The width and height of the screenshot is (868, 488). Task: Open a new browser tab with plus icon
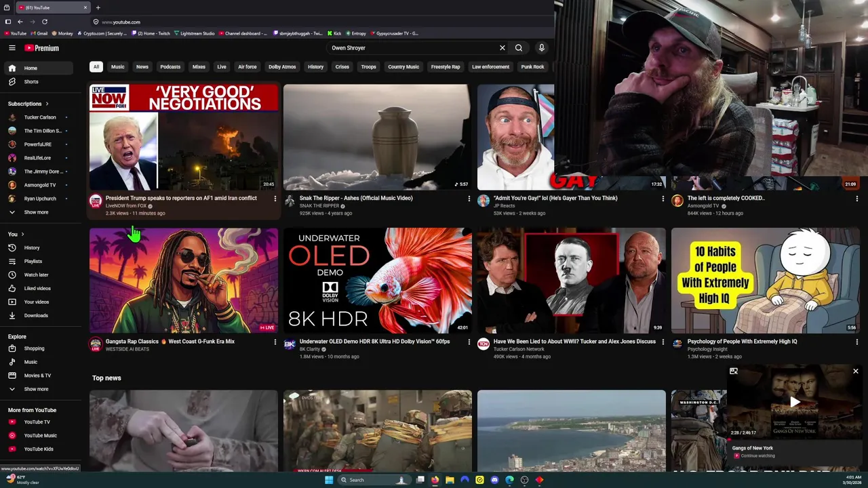point(98,7)
